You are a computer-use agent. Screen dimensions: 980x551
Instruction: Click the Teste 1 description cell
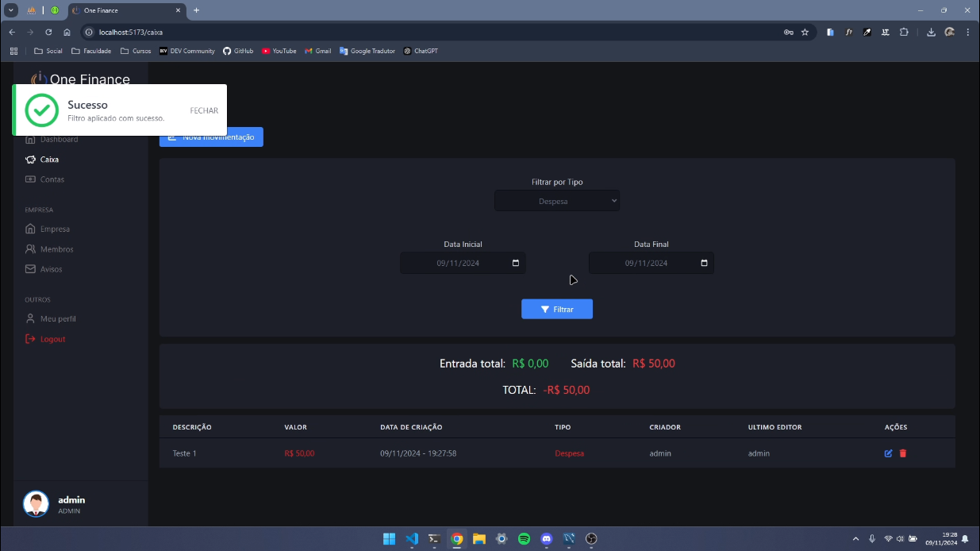184,453
